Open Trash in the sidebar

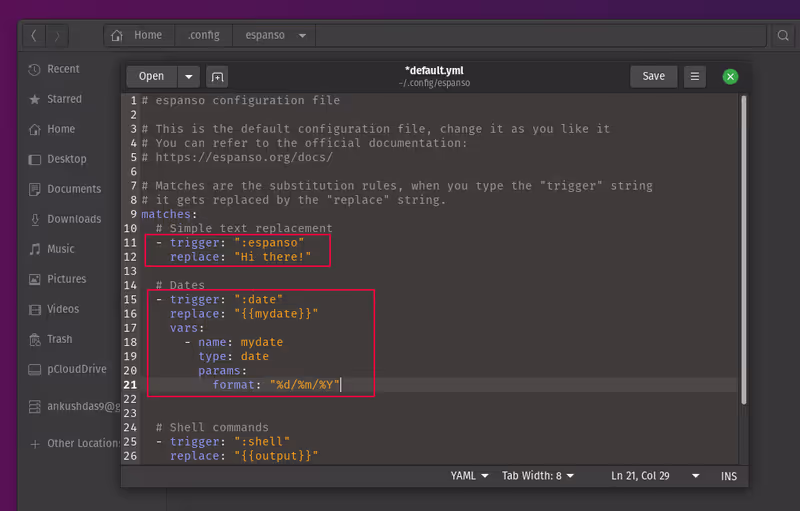(60, 339)
